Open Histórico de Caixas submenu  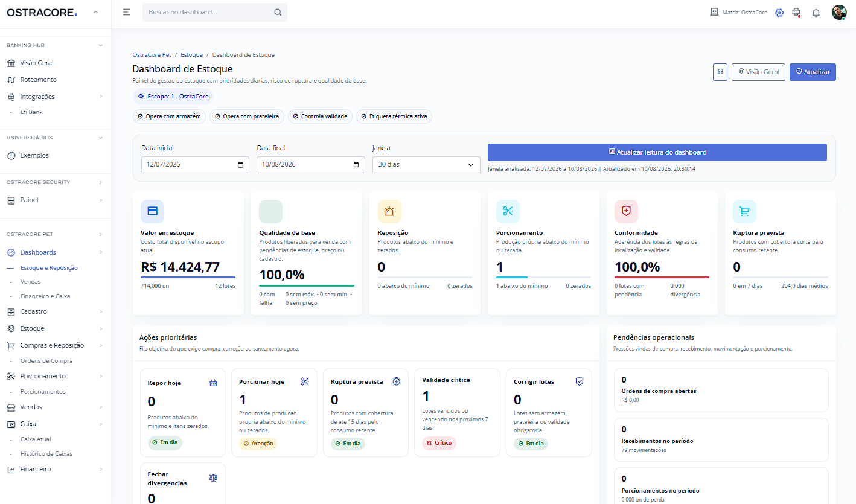tap(46, 454)
